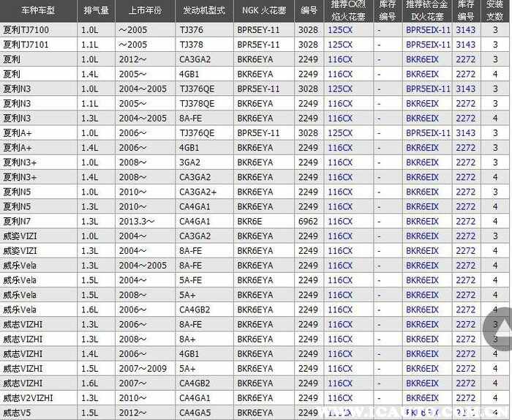Select BPR5EY-11 in the 夏利A+ 1.0L row

pos(258,133)
